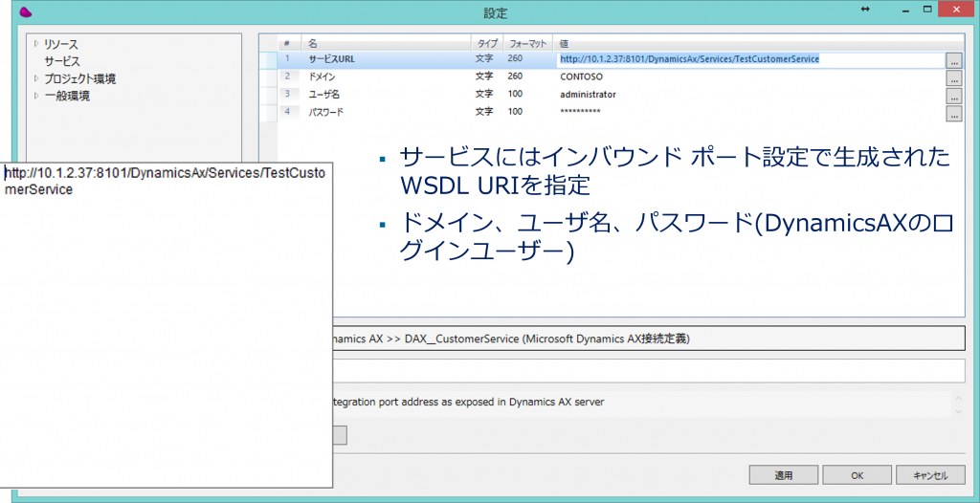The image size is (980, 503).
Task: Cancel with the キャンセル button
Action: click(x=929, y=475)
